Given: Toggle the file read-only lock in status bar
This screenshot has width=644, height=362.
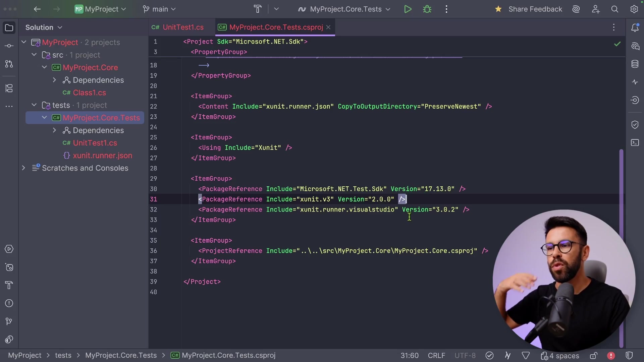Looking at the screenshot, I should coord(594,356).
